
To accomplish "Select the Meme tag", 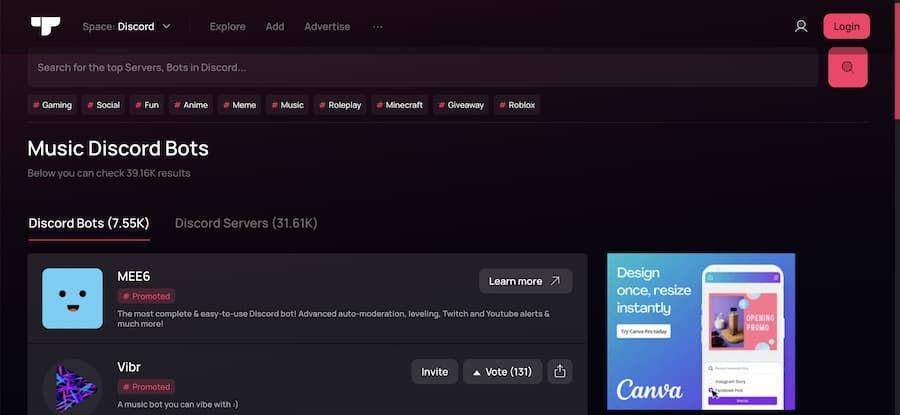I will [239, 105].
